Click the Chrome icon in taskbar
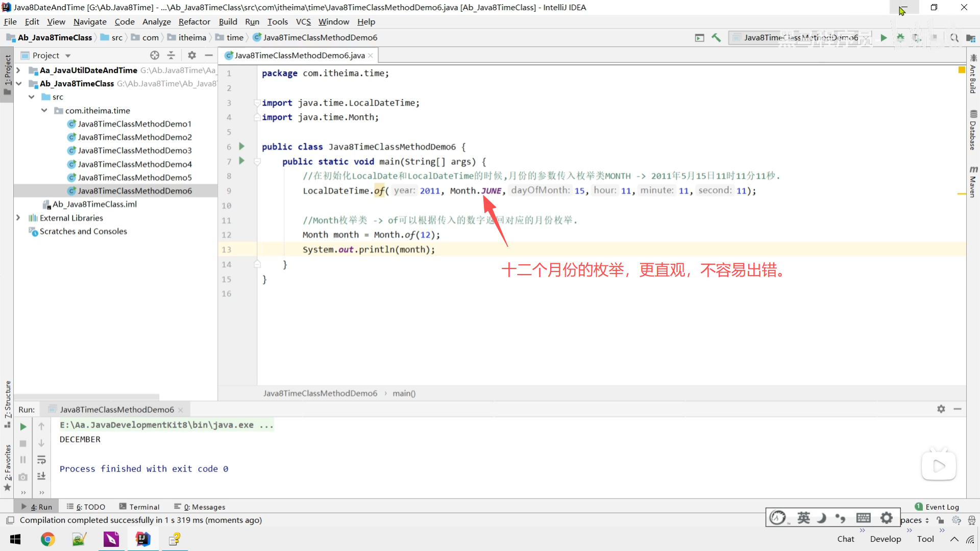The width and height of the screenshot is (980, 551). coord(47,539)
